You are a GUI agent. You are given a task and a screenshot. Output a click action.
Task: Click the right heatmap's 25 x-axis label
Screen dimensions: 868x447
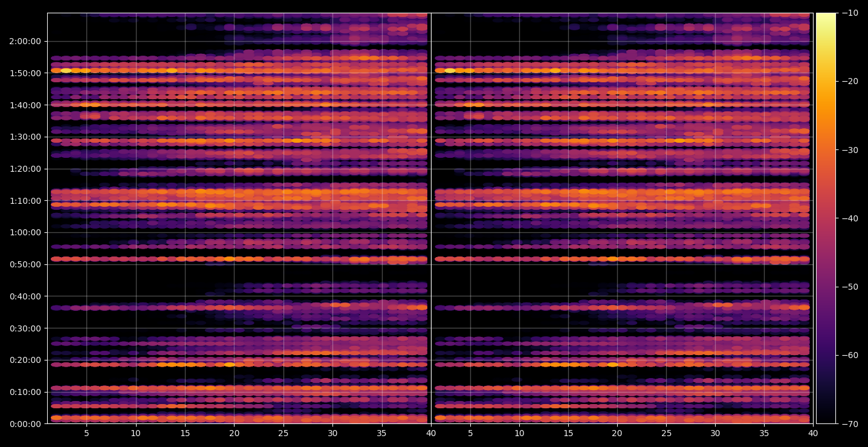pos(666,433)
